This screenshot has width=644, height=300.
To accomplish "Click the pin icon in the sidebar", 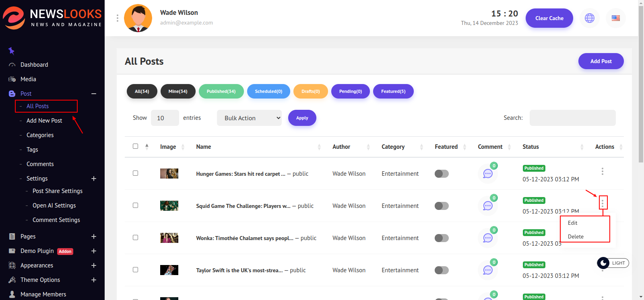I will coord(12,51).
